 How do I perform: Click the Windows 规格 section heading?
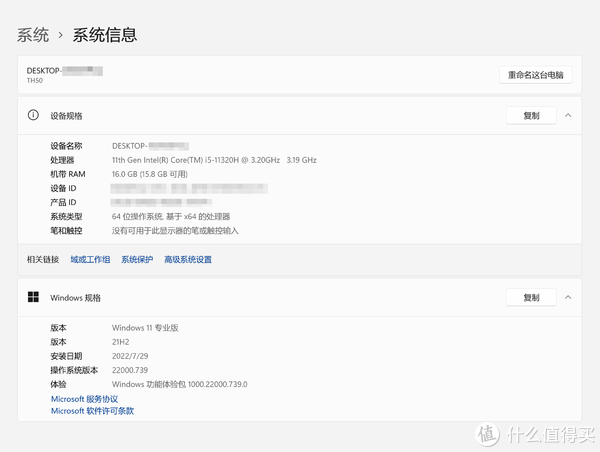(75, 298)
